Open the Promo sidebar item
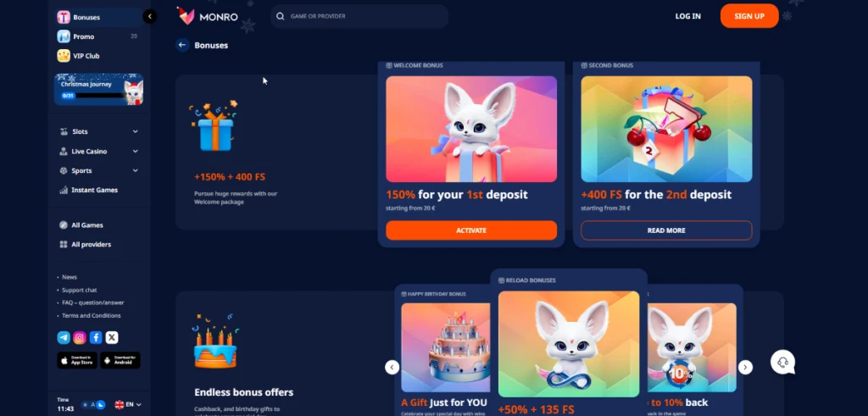Image resolution: width=868 pixels, height=416 pixels. pyautogui.click(x=98, y=36)
